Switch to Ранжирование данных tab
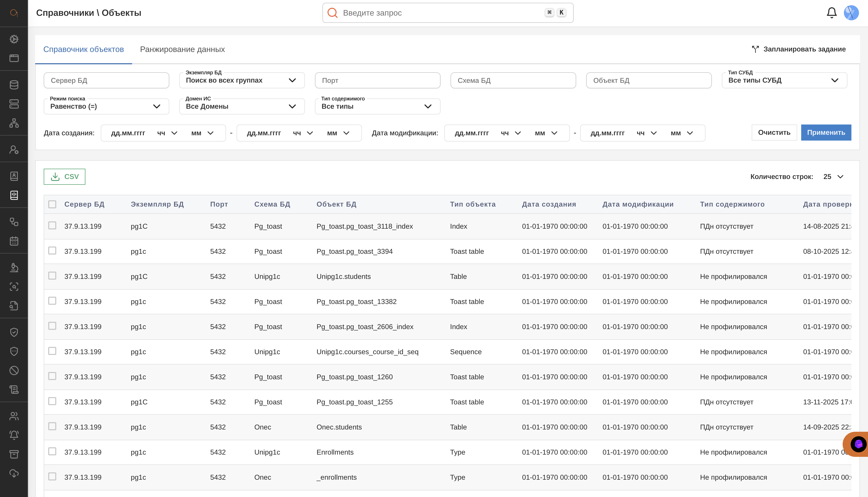Viewport: 868px width, 497px height. [x=182, y=49]
